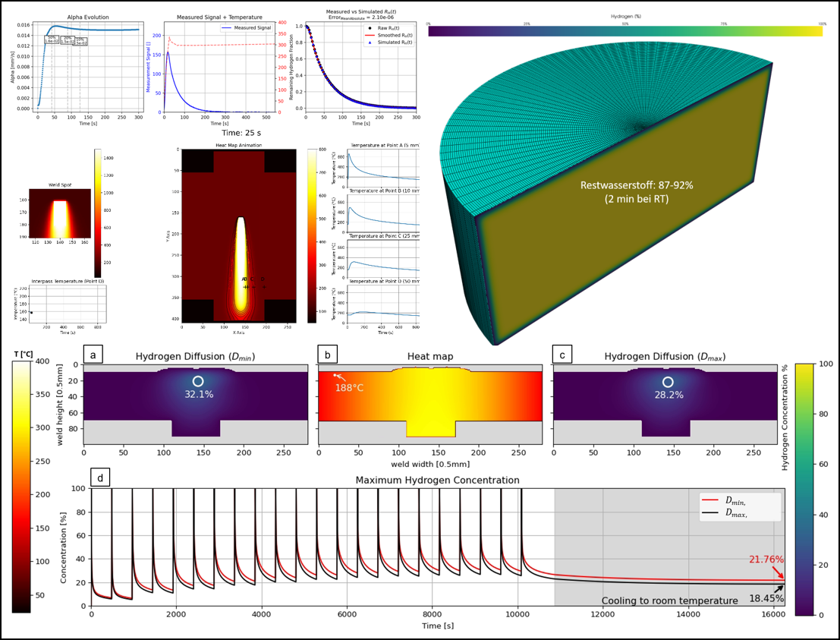Select the black Dmax legend entry
Screen dimensions: 840x640
[x=725, y=513]
